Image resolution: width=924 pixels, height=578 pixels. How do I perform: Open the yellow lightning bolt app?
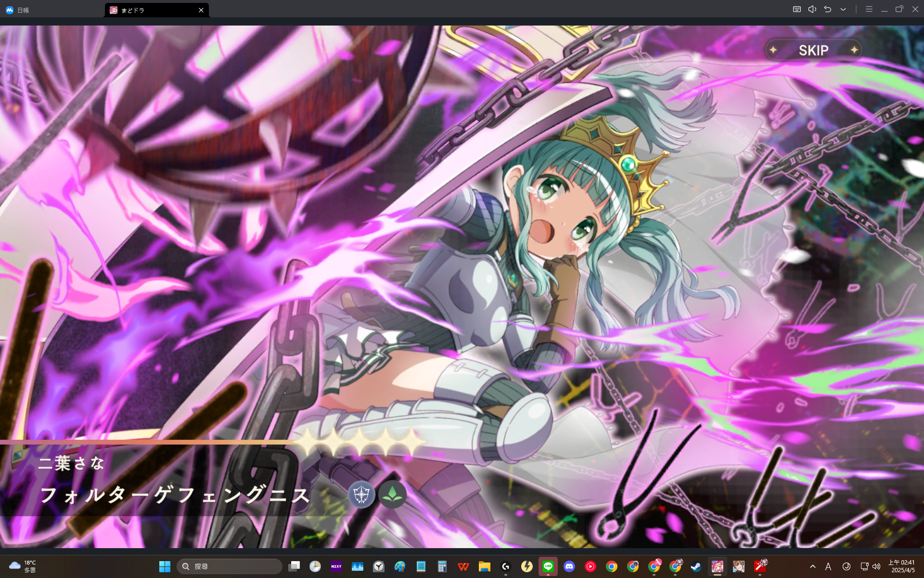(x=527, y=566)
